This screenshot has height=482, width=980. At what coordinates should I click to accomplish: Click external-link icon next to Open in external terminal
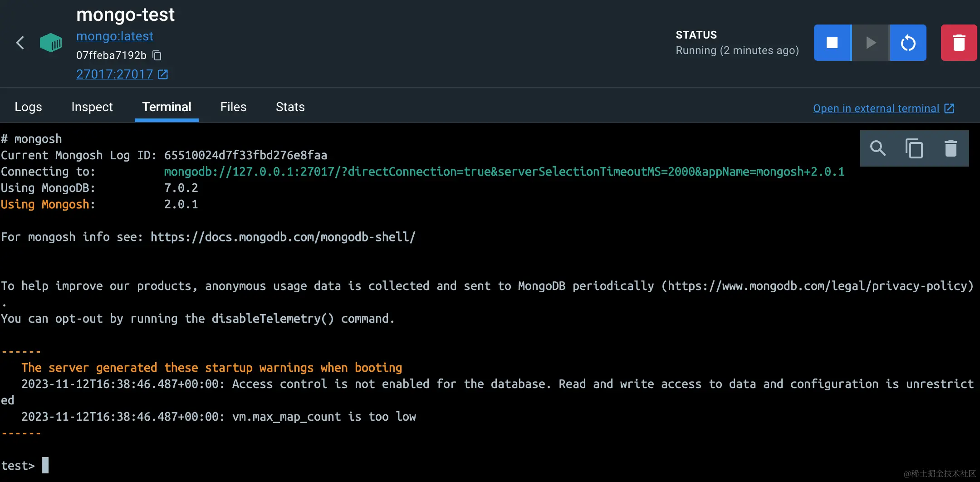[x=949, y=108]
